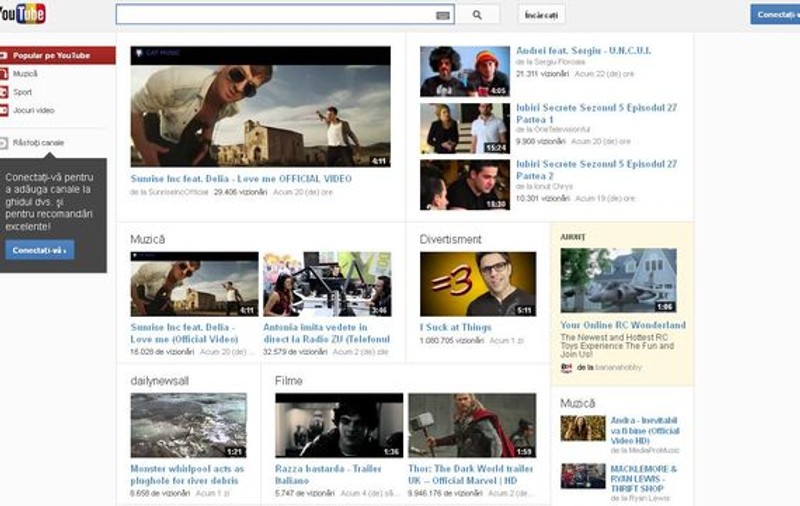Select Popular pe YouTube menu item
The height and width of the screenshot is (506, 800).
point(58,55)
